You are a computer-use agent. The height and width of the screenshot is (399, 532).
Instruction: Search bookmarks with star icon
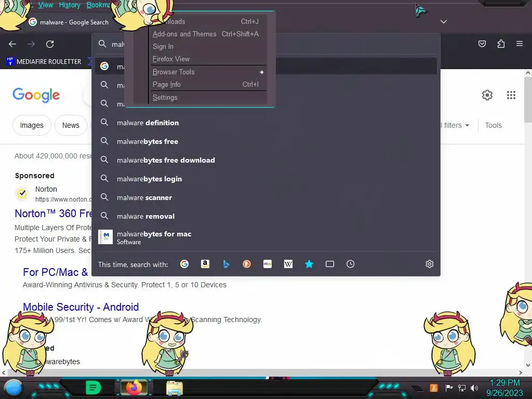[x=309, y=264]
